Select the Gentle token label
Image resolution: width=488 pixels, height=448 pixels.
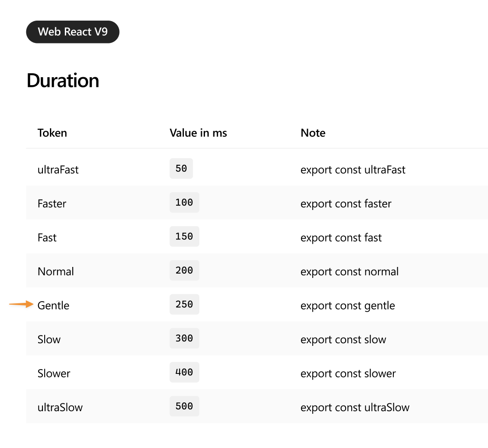click(53, 306)
